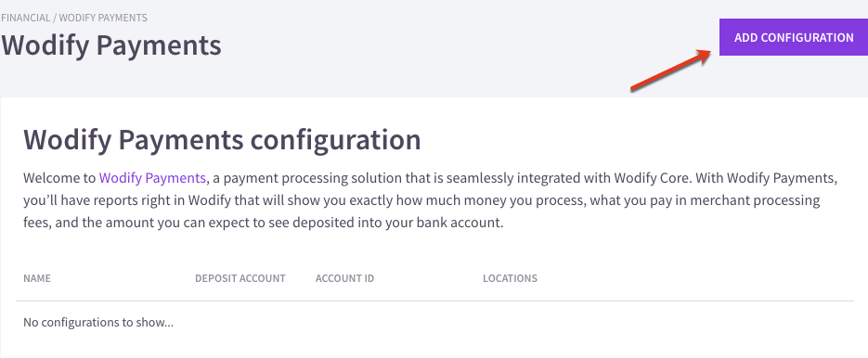868x358 pixels.
Task: Click the Wodify Payments configuration heading
Action: pyautogui.click(x=222, y=139)
